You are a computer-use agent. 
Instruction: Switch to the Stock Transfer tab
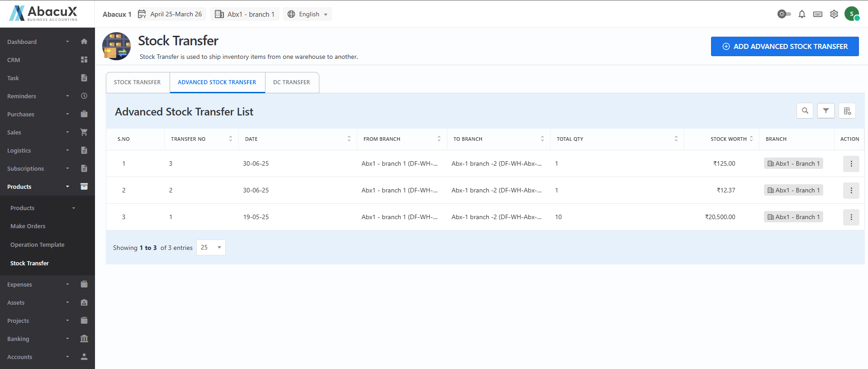point(138,82)
